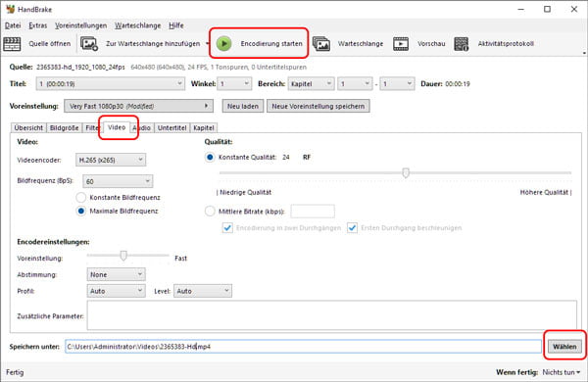Open the add-to-queue dropdown arrow
Image resolution: width=588 pixels, height=382 pixels.
click(208, 43)
